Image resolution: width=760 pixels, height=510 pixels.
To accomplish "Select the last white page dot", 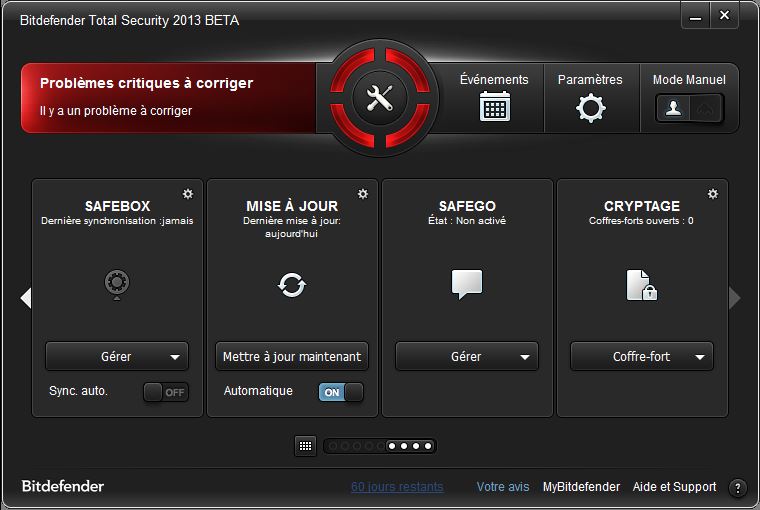I will [x=428, y=446].
